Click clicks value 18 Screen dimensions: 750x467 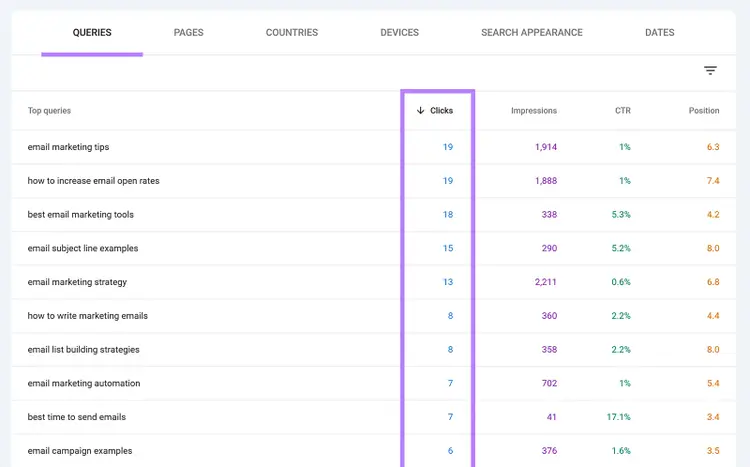tap(448, 214)
